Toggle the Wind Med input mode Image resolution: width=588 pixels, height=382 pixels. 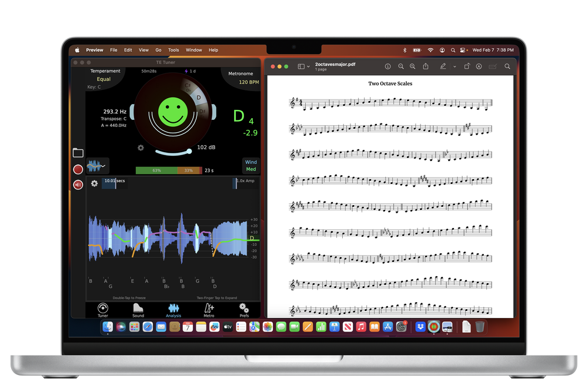251,165
